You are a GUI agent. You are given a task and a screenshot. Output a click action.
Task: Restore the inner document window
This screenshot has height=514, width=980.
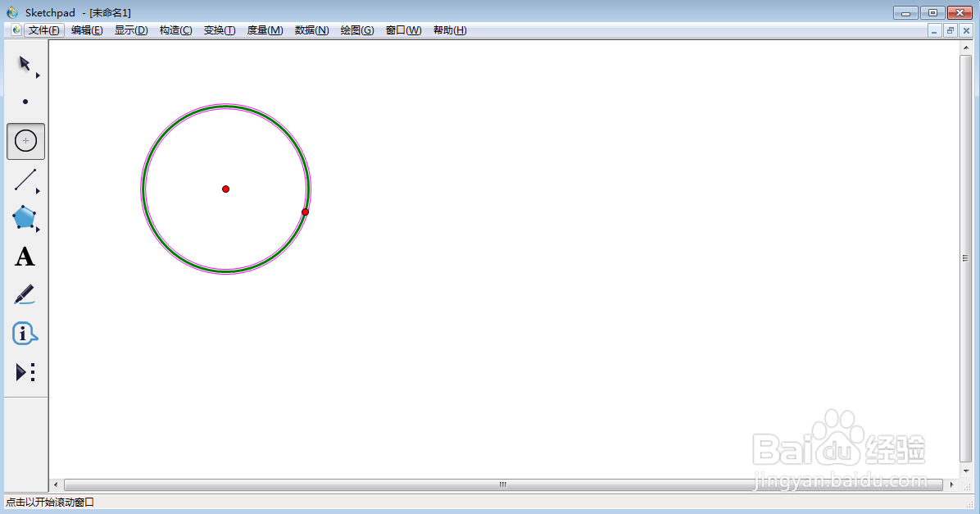[951, 30]
